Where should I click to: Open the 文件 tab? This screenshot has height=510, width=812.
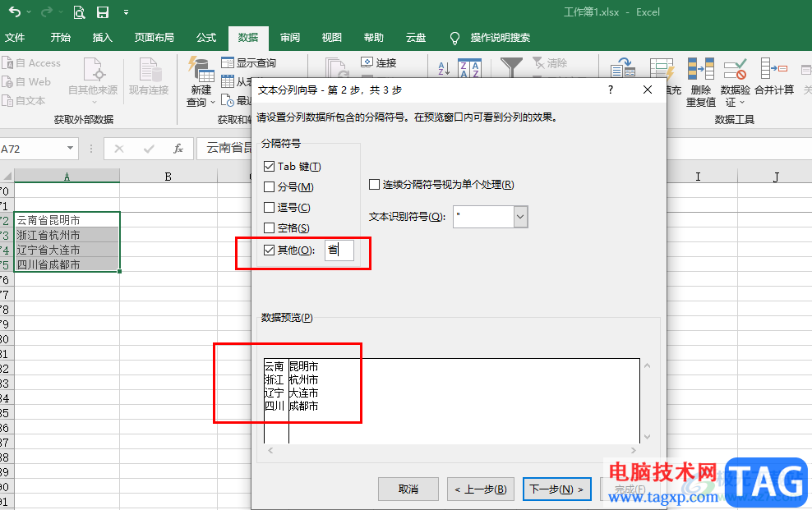coord(15,37)
